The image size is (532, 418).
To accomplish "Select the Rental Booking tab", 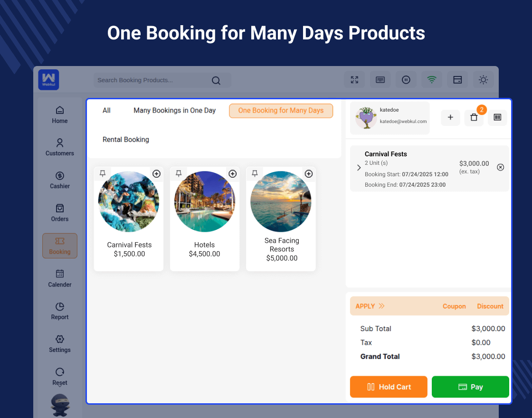I will [x=126, y=140].
